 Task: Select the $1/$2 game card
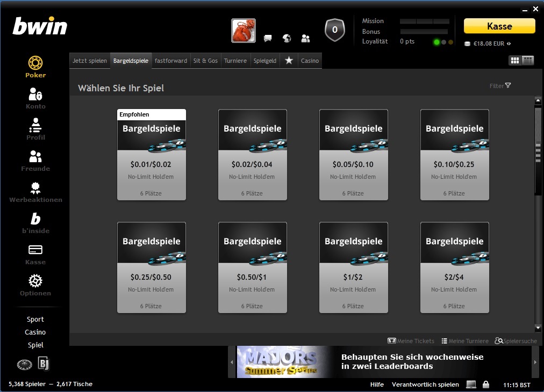click(354, 267)
